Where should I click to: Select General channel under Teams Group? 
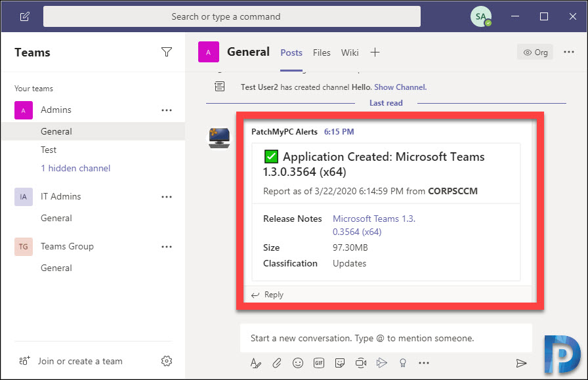point(93,268)
